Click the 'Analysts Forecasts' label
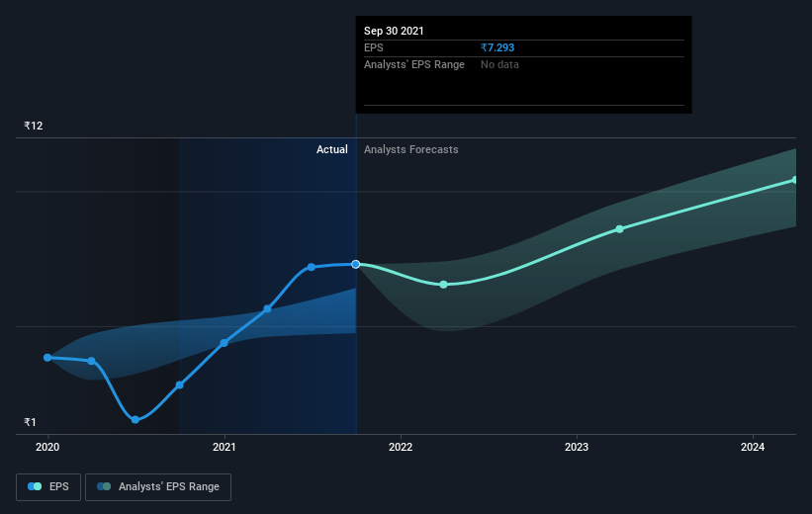Viewport: 812px width, 514px height. click(x=410, y=149)
